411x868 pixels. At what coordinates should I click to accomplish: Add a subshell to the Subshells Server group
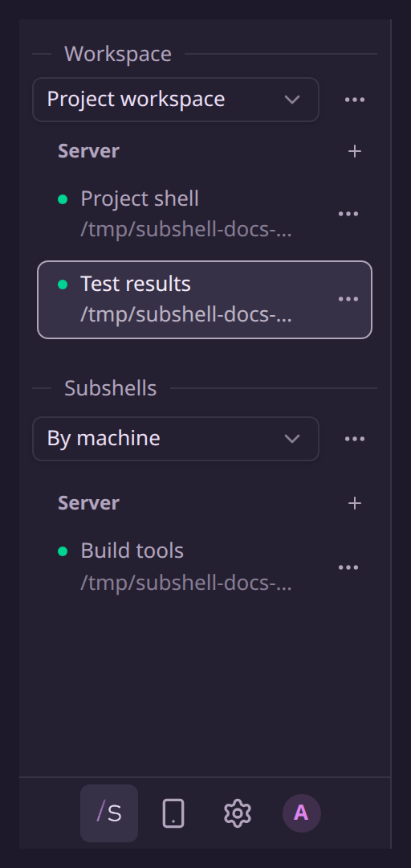click(355, 503)
